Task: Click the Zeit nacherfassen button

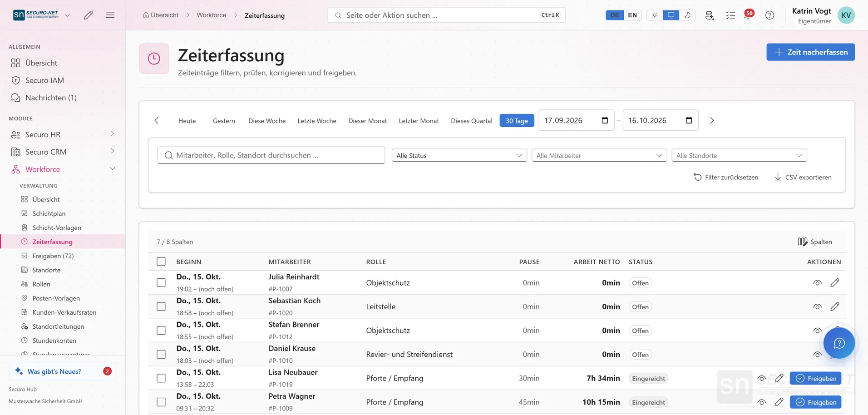Action: coord(810,52)
